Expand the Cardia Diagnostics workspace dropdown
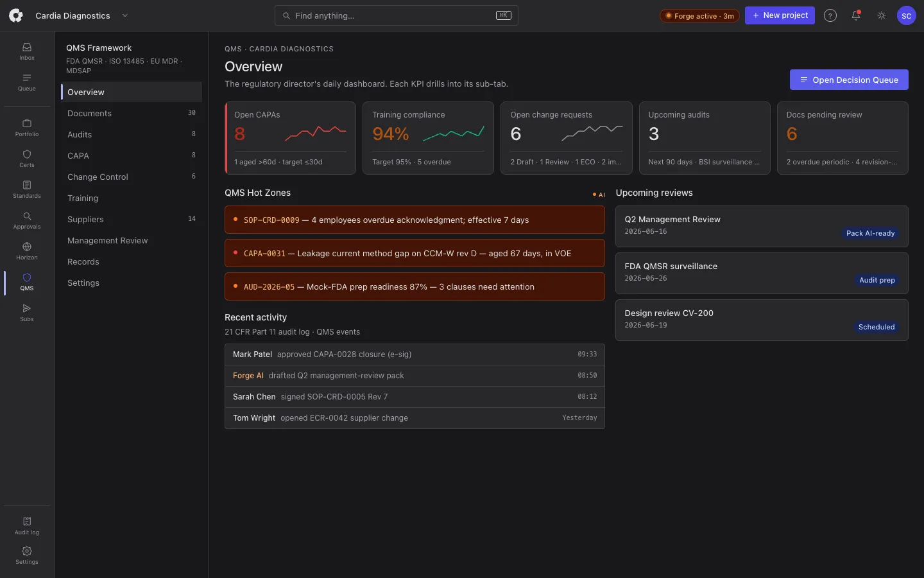Image resolution: width=924 pixels, height=578 pixels. pyautogui.click(x=125, y=15)
